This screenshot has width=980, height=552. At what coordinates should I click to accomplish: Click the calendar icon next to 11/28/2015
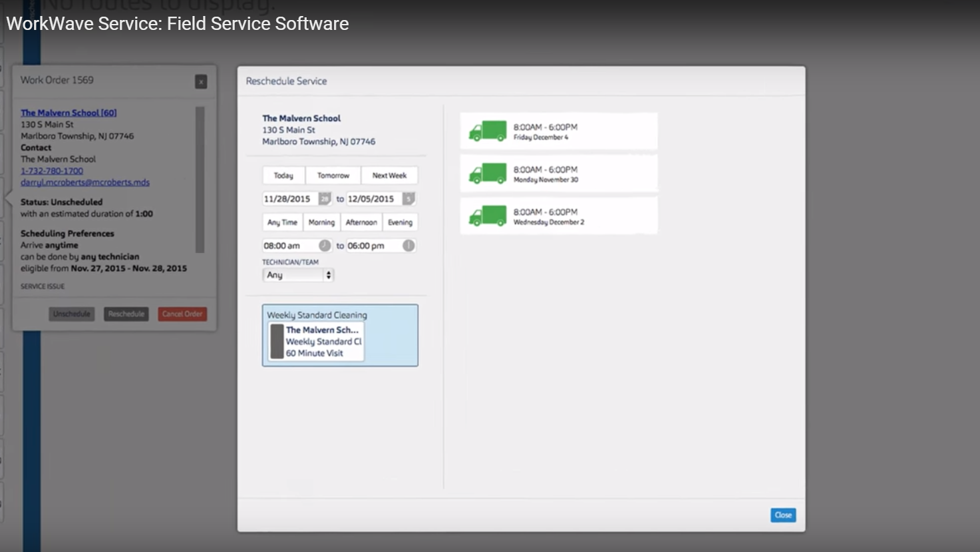[326, 198]
